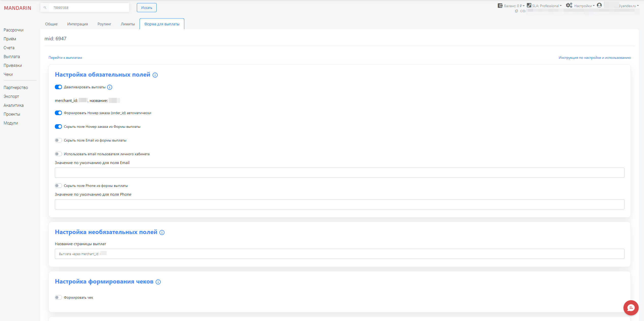Switch to the Роутинг tab
This screenshot has width=644, height=321.
coord(104,24)
